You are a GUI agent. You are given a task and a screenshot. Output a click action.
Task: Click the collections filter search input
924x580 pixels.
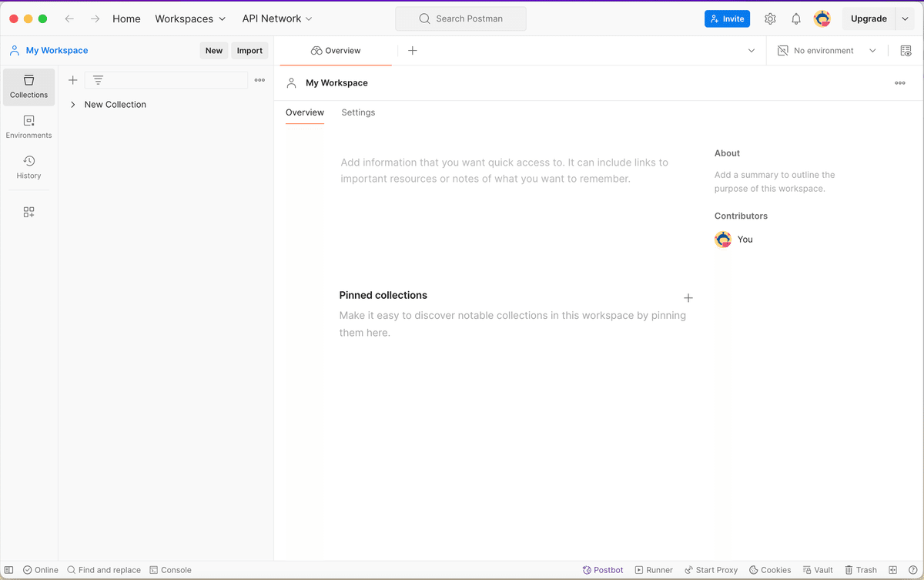(x=166, y=80)
